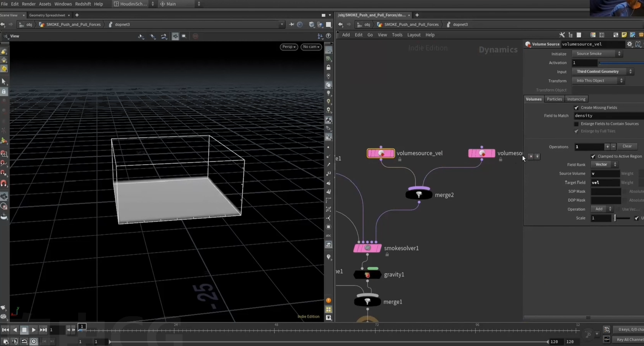This screenshot has width=644, height=346.
Task: Click the Scale parameter slider
Action: coord(622,218)
